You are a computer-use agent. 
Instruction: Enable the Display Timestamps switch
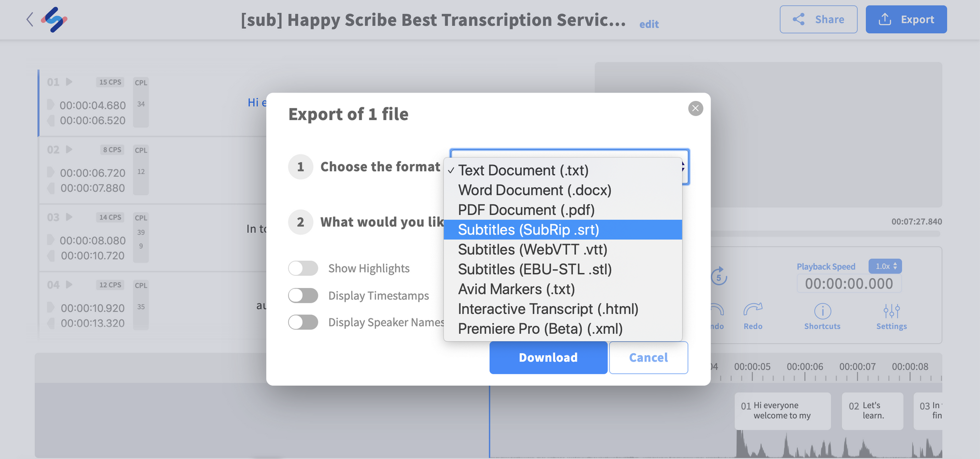pos(303,295)
